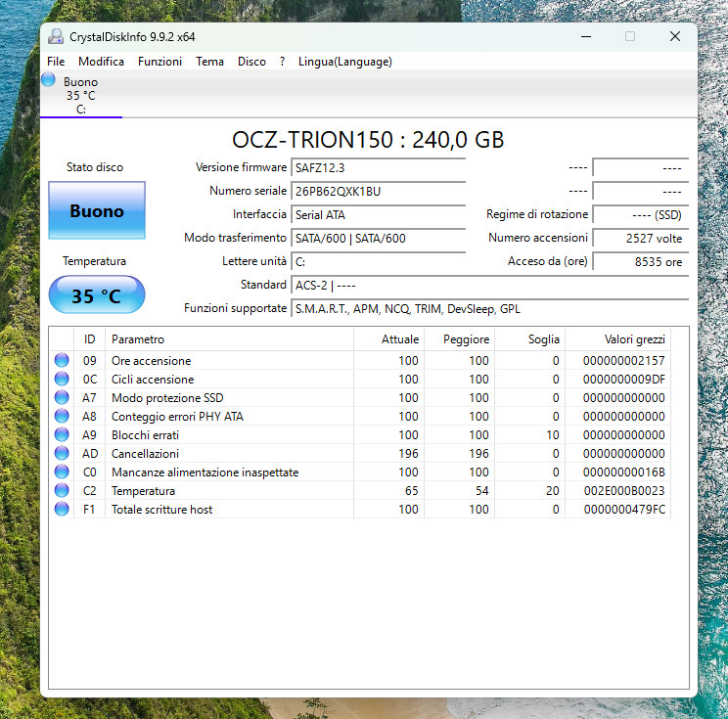Click status orb for Cicli accensione row
Viewport: 728px width, 719px height.
(x=62, y=379)
